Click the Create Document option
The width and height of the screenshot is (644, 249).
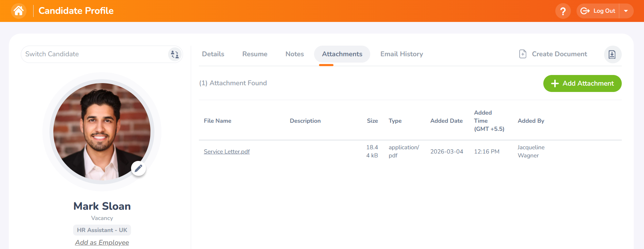[x=553, y=54]
